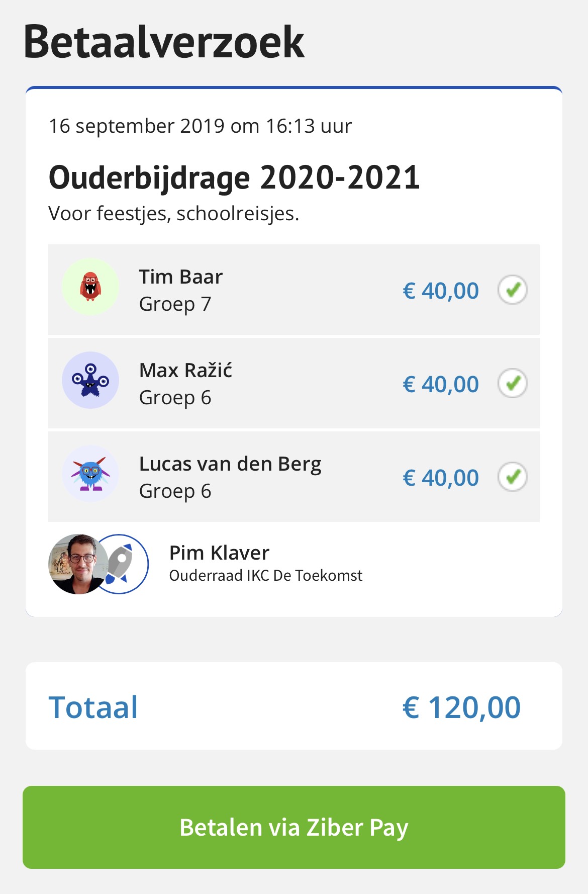
Task: Open Pim Klaver's name link
Action: point(219,553)
